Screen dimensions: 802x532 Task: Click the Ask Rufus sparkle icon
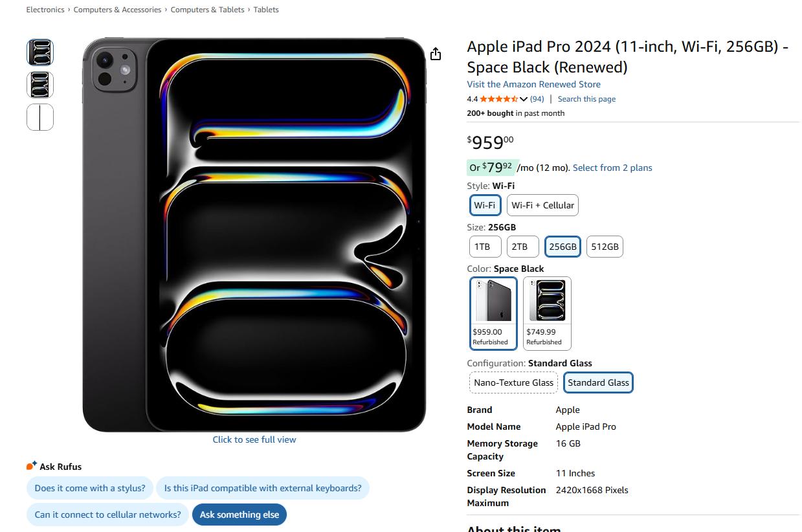(32, 466)
